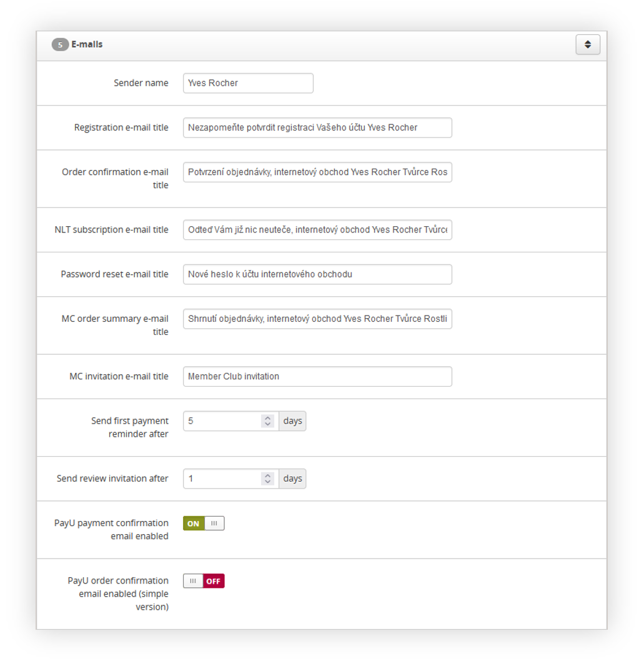The image size is (644, 661).
Task: Edit the Password reset e-mail title field
Action: click(x=317, y=274)
